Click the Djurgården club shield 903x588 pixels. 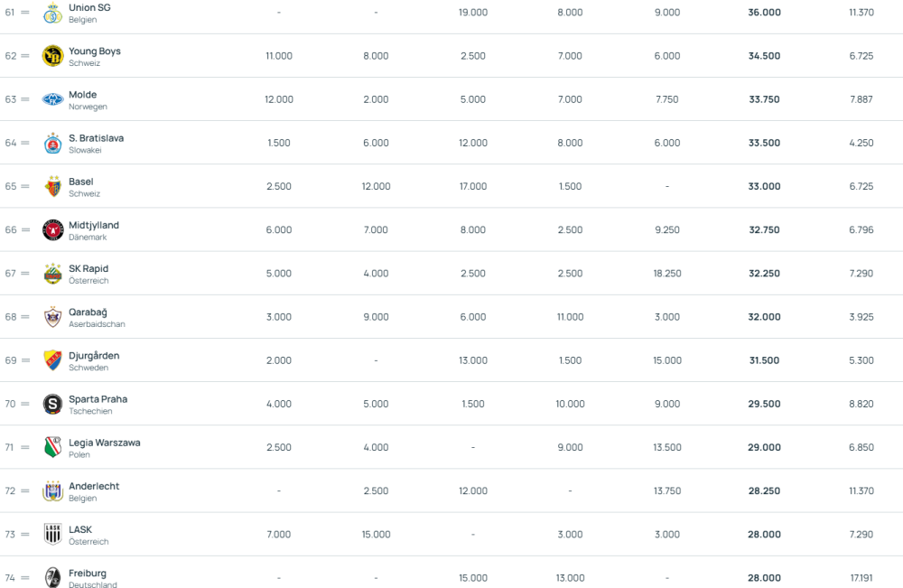click(52, 361)
